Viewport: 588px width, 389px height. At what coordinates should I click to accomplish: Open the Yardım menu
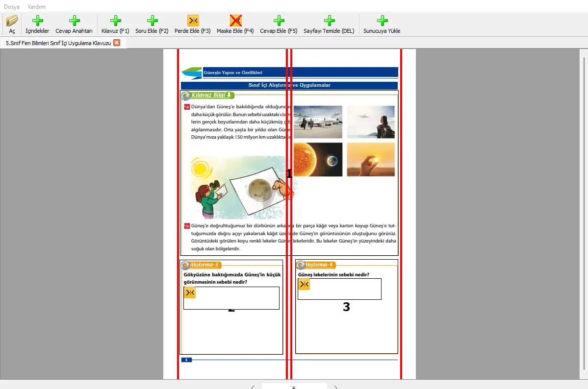[x=36, y=7]
